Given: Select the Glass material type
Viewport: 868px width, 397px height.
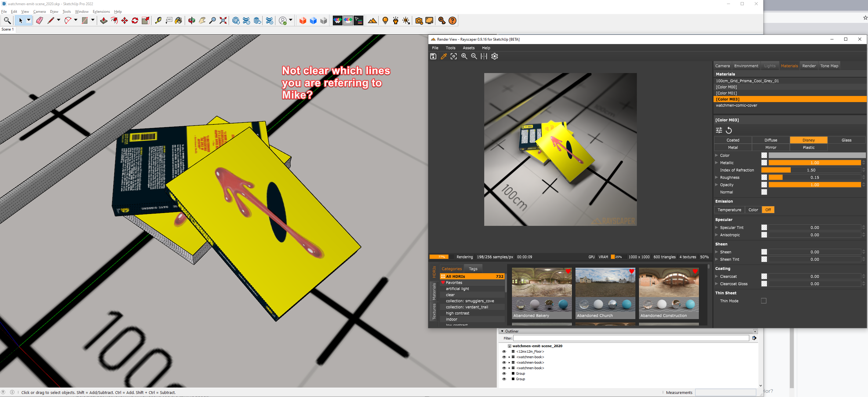Looking at the screenshot, I should [846, 140].
